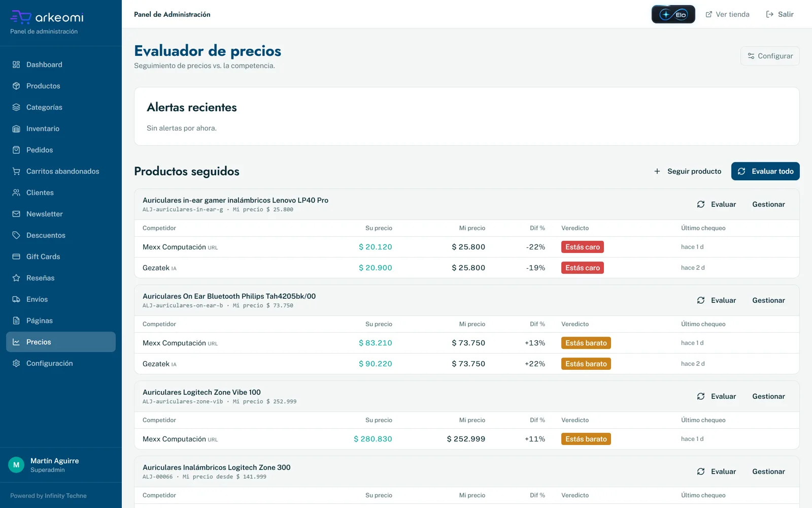The height and width of the screenshot is (508, 812).
Task: Click the arkeomi cart logo
Action: 21,17
